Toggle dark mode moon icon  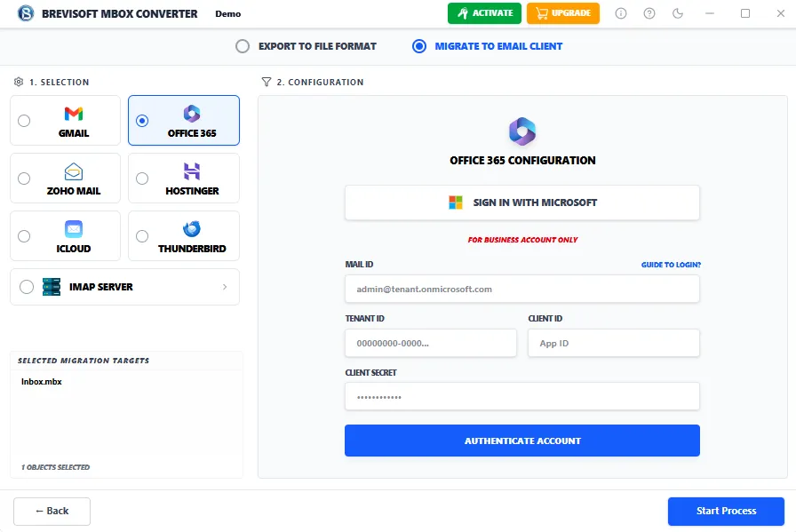[678, 13]
